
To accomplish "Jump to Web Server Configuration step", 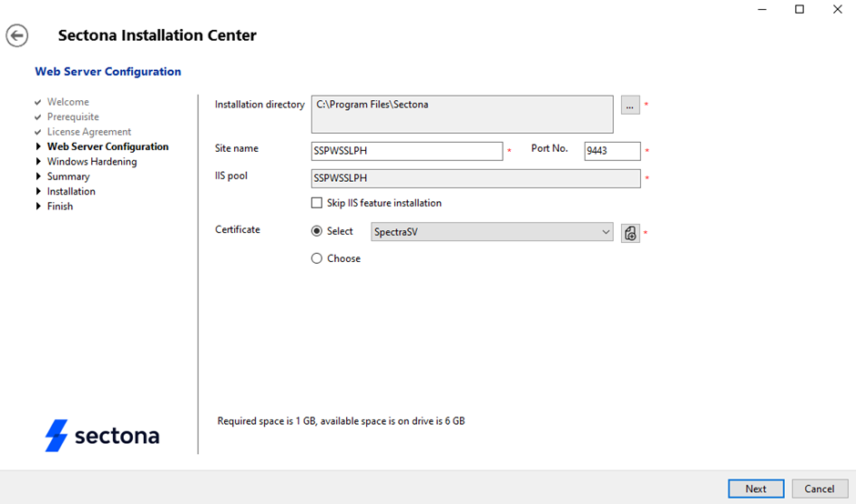I will coord(107,146).
